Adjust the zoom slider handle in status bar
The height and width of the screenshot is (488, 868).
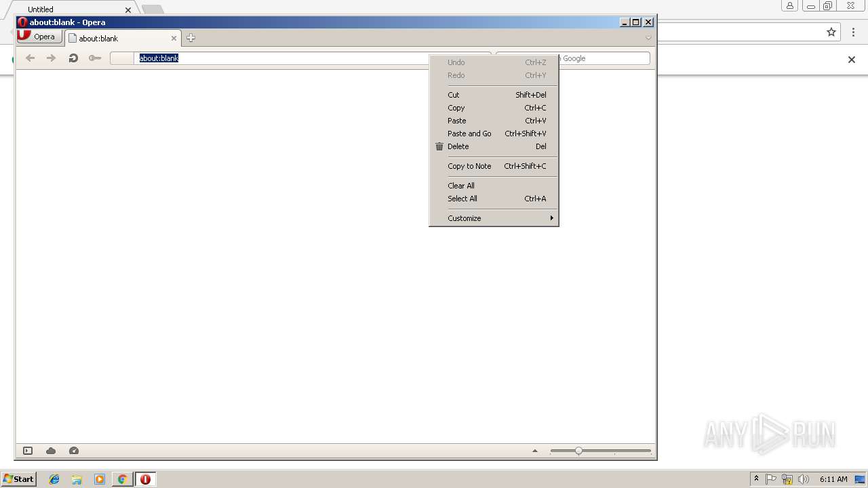[x=578, y=451]
